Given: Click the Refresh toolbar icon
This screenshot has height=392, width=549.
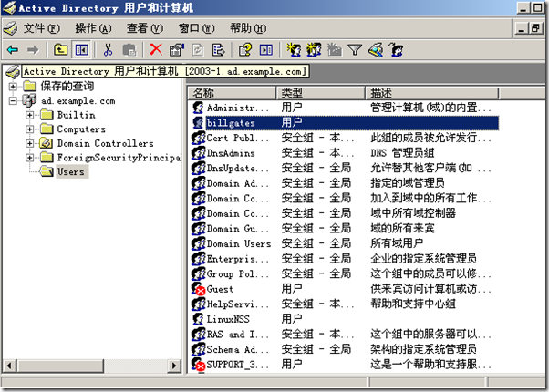Looking at the screenshot, I should point(198,50).
